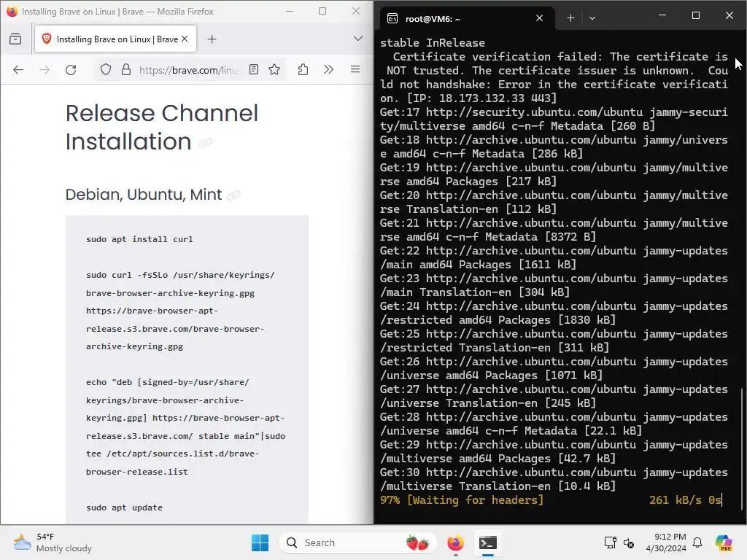Image resolution: width=747 pixels, height=560 pixels.
Task: Close the root@VM6 terminal tab
Action: (x=539, y=18)
